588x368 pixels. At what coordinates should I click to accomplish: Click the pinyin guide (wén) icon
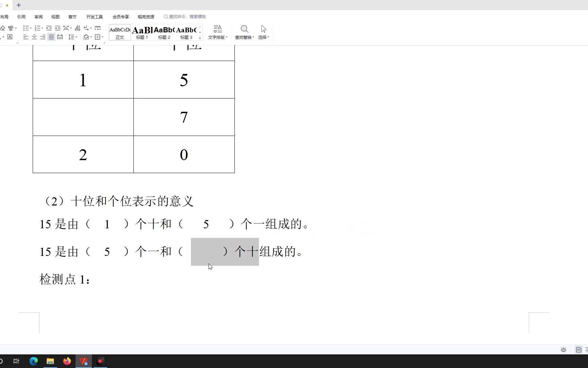(x=10, y=28)
